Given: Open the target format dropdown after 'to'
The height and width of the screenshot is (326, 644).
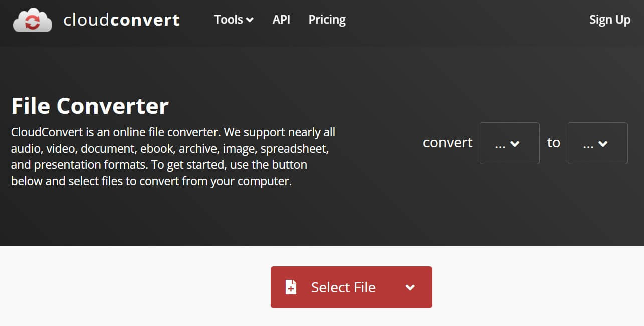Looking at the screenshot, I should [x=597, y=143].
